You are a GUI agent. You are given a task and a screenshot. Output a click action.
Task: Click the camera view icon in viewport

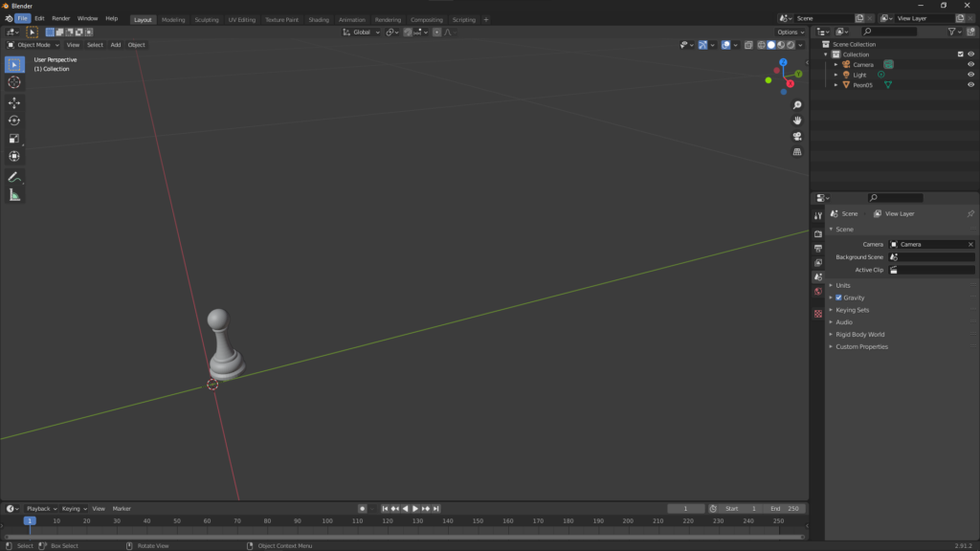pyautogui.click(x=797, y=136)
